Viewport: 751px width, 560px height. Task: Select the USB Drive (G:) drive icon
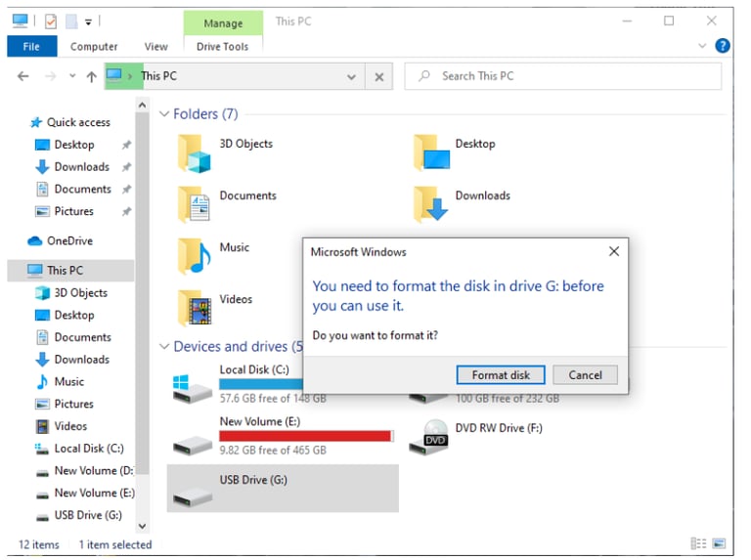[192, 497]
